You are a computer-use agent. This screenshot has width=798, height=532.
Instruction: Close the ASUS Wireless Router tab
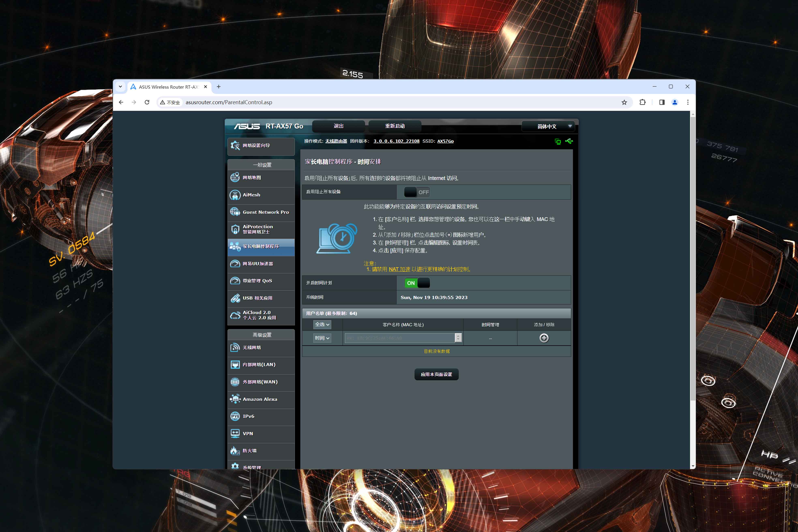pos(205,87)
